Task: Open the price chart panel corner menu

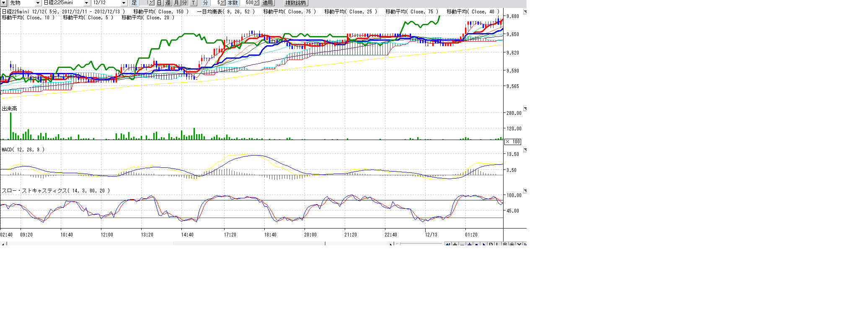Action: [525, 12]
